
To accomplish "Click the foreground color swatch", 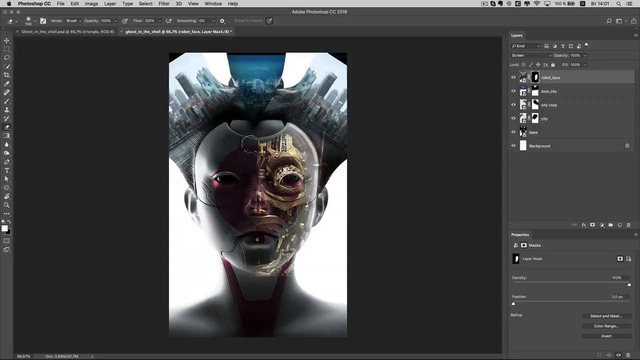I will [4, 228].
